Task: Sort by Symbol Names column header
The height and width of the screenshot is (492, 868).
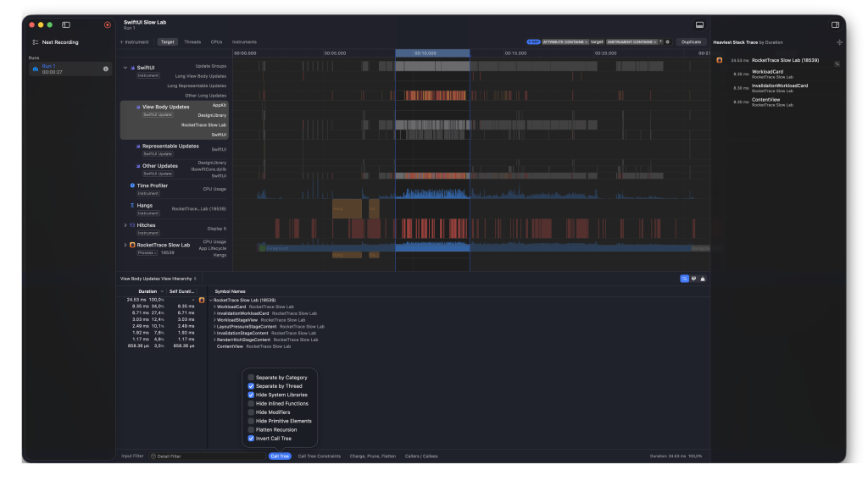Action: pos(231,291)
